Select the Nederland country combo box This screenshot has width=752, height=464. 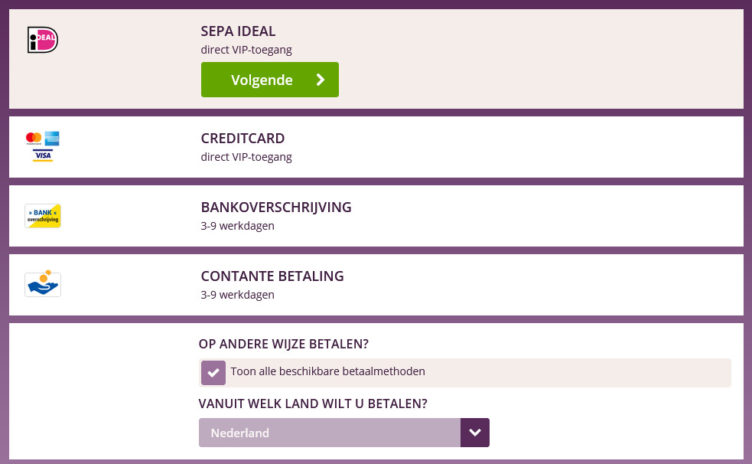[330, 433]
